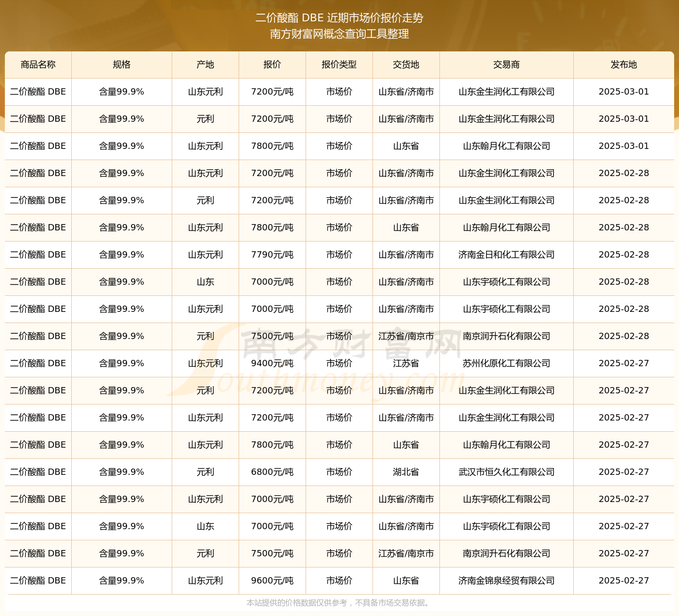679x616 pixels.
Task: Click 武汉市恒久化工有限公司 trader cell
Action: click(506, 472)
